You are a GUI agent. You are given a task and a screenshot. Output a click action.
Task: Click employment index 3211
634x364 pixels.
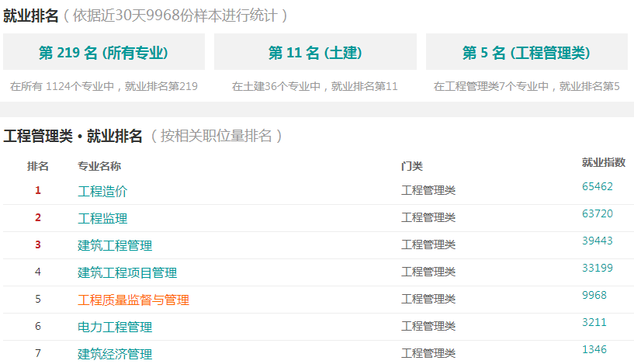pos(594,322)
